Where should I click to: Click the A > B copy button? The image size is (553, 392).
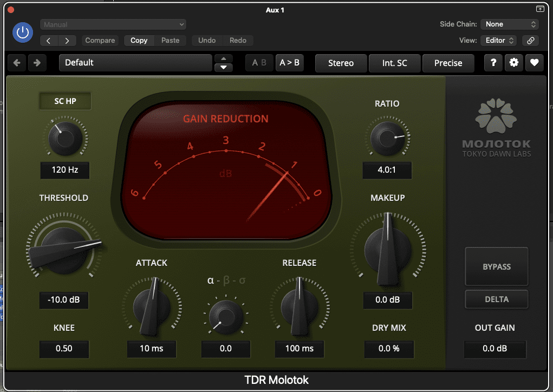coord(290,63)
